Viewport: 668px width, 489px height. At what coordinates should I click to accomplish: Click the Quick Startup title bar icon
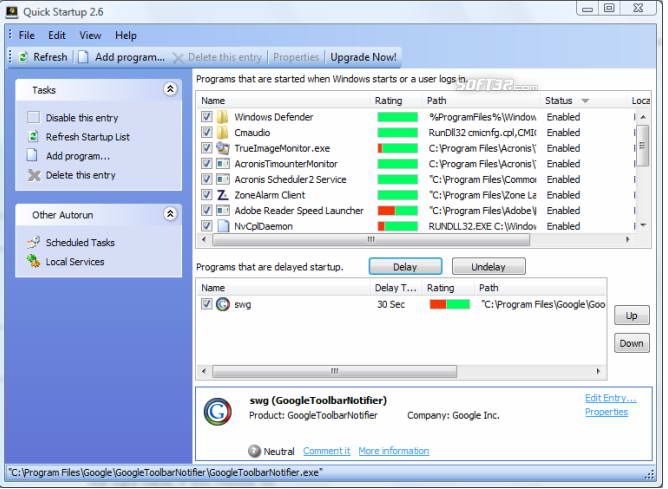click(12, 12)
